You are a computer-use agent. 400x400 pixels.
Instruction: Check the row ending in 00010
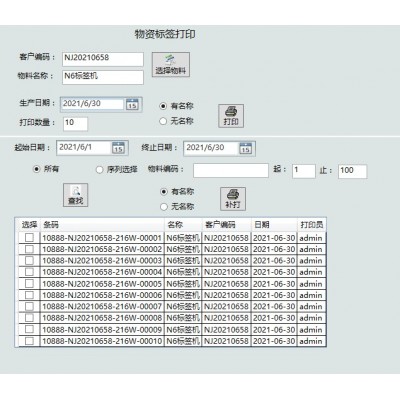point(29,341)
